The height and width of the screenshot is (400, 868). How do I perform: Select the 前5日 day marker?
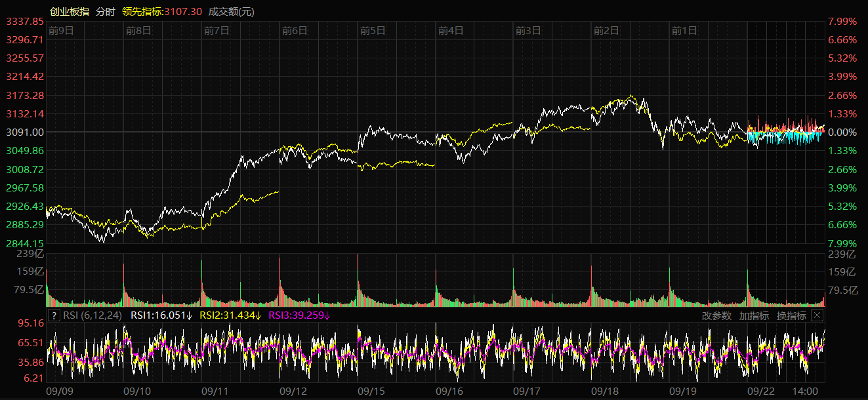pyautogui.click(x=373, y=30)
